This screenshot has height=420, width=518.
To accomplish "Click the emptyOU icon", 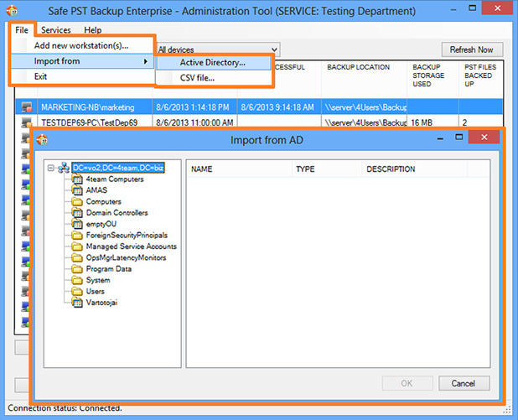I will pyautogui.click(x=77, y=225).
